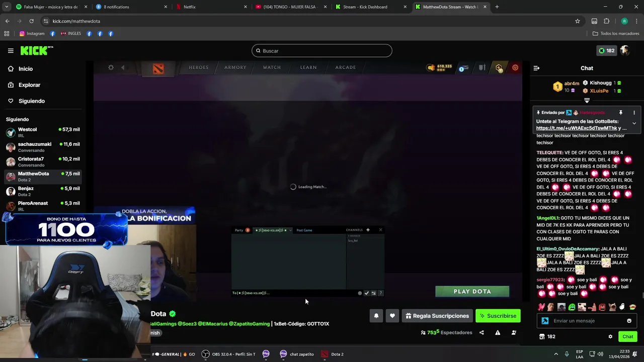This screenshot has width=644, height=362.
Task: Send the message with the green Chat button
Action: tap(627, 336)
